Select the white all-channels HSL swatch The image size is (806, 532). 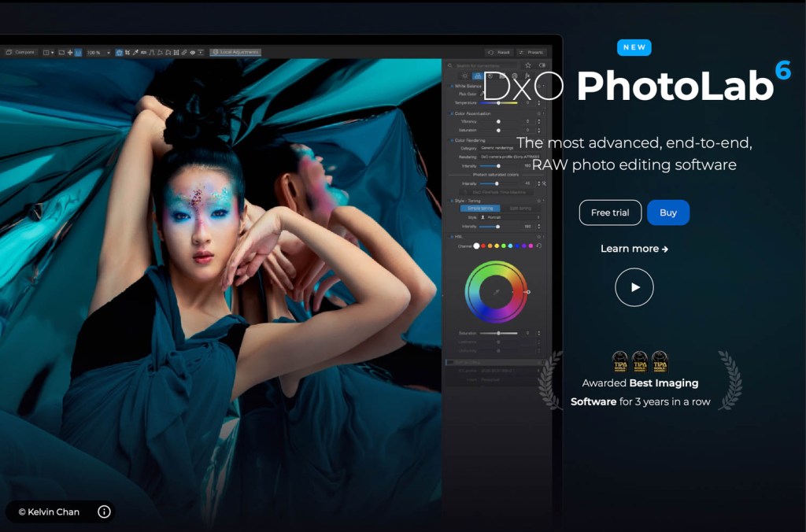(x=476, y=246)
